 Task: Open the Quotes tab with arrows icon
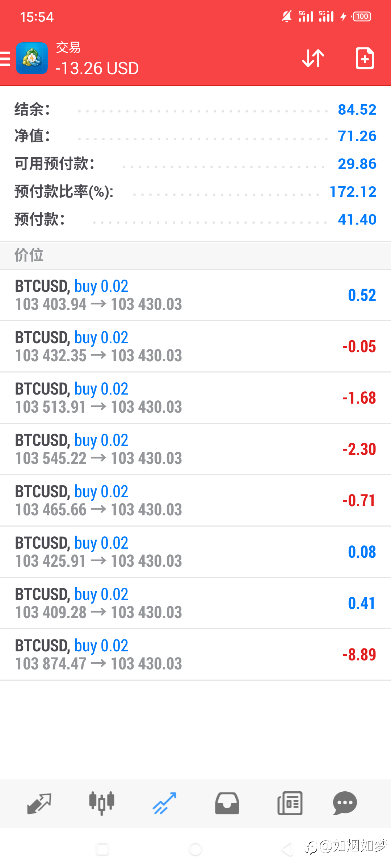tap(39, 803)
